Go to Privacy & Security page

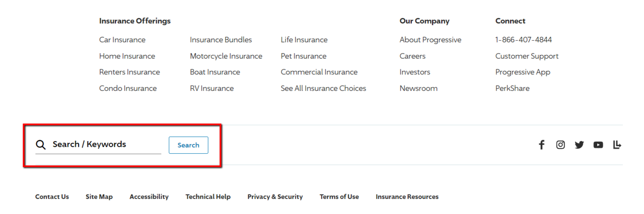[275, 197]
